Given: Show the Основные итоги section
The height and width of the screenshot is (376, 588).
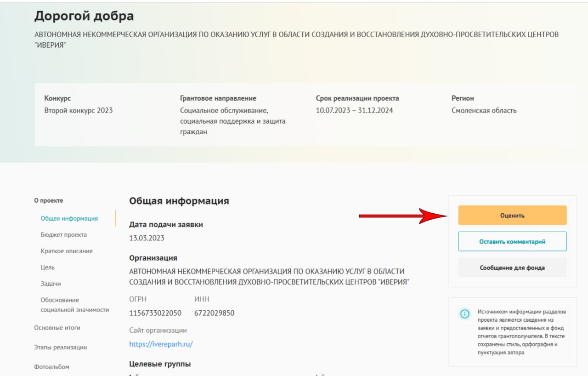Looking at the screenshot, I should (x=57, y=328).
